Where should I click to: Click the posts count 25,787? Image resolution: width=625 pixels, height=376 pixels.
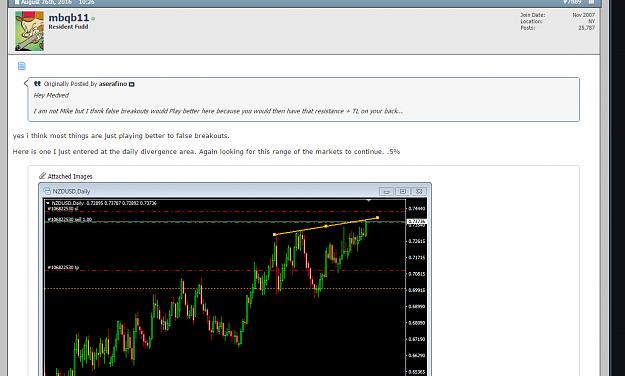click(x=586, y=28)
